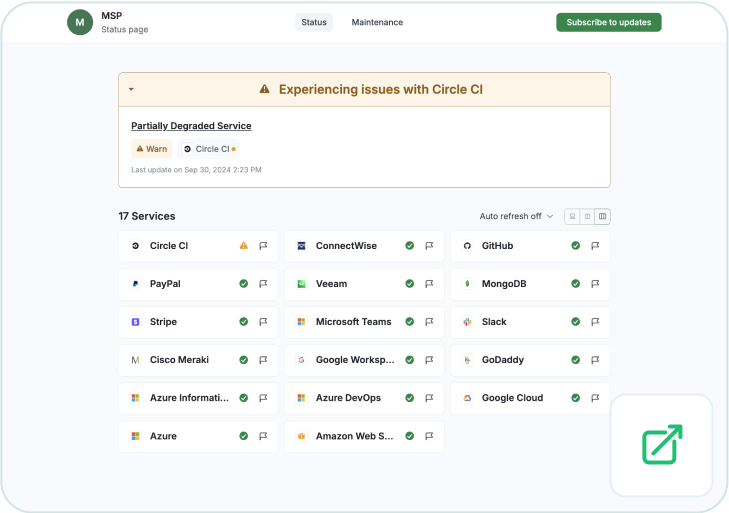Click the 17 Services heading
Image resolution: width=729 pixels, height=513 pixels.
147,216
